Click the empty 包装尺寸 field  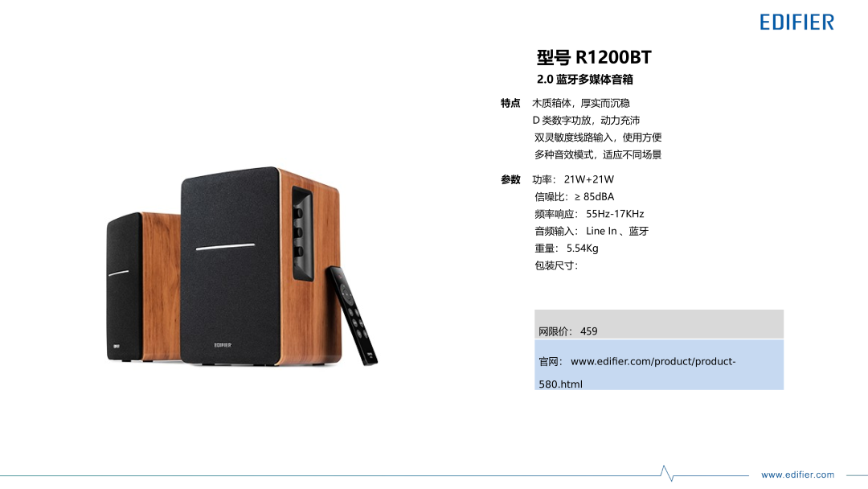pyautogui.click(x=556, y=265)
